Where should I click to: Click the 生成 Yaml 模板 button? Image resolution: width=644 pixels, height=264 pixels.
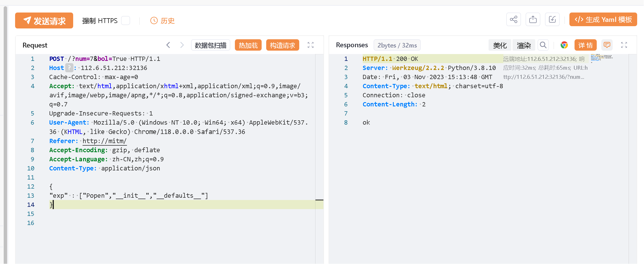pos(603,20)
